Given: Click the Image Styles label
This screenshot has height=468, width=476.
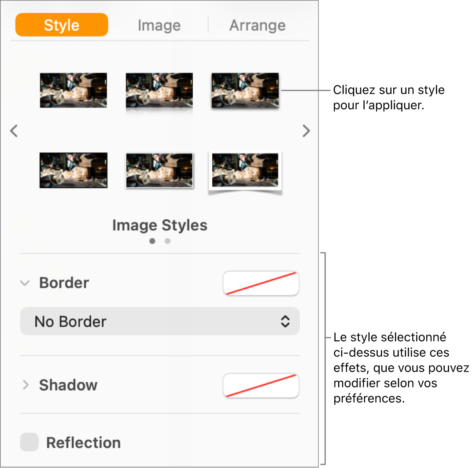Looking at the screenshot, I should (x=159, y=225).
